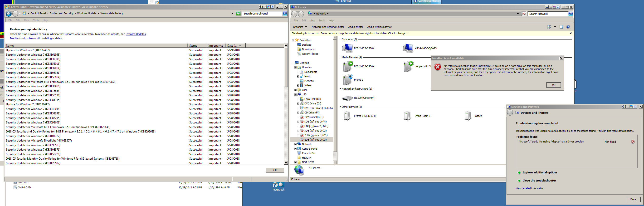
Task: Sort updates by the Status column
Action: click(197, 45)
